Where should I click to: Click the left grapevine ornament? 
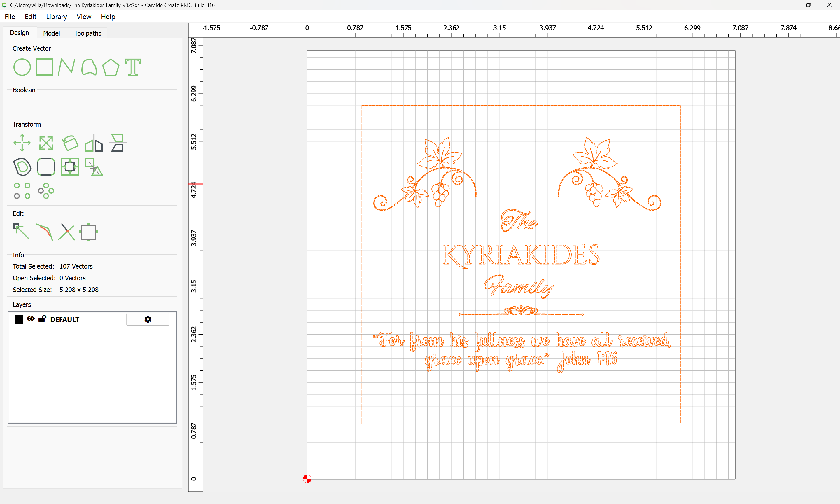425,174
